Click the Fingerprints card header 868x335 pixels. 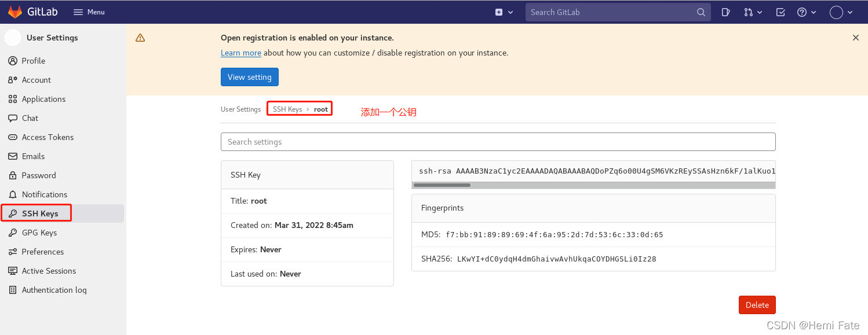tap(593, 208)
